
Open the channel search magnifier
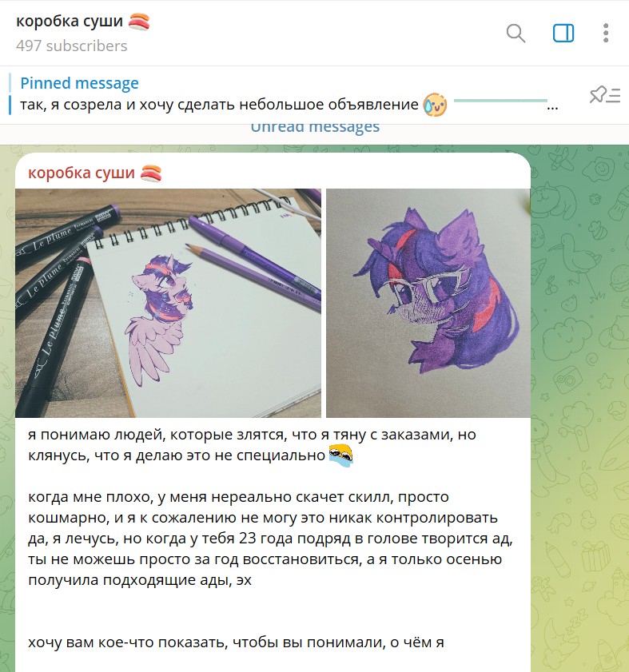(x=516, y=34)
